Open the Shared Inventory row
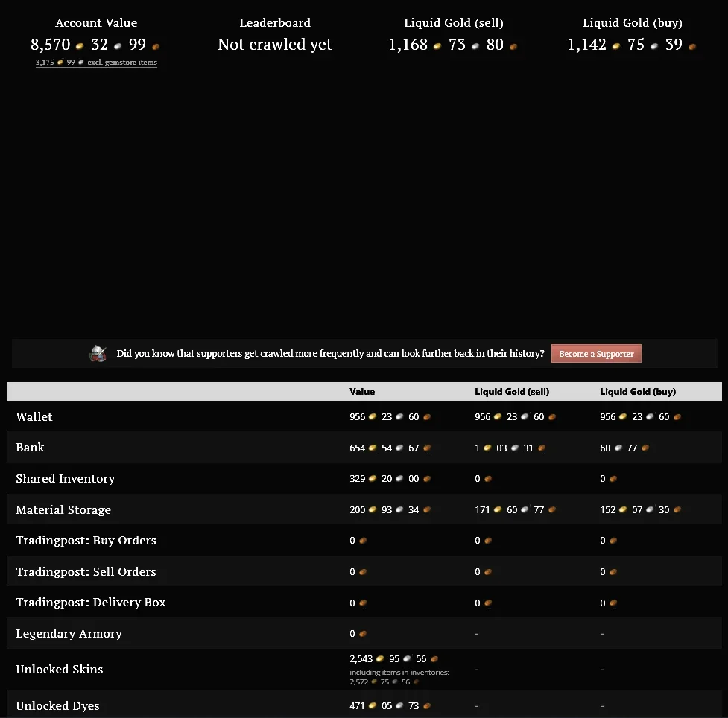Image resolution: width=728 pixels, height=718 pixels. pos(364,478)
